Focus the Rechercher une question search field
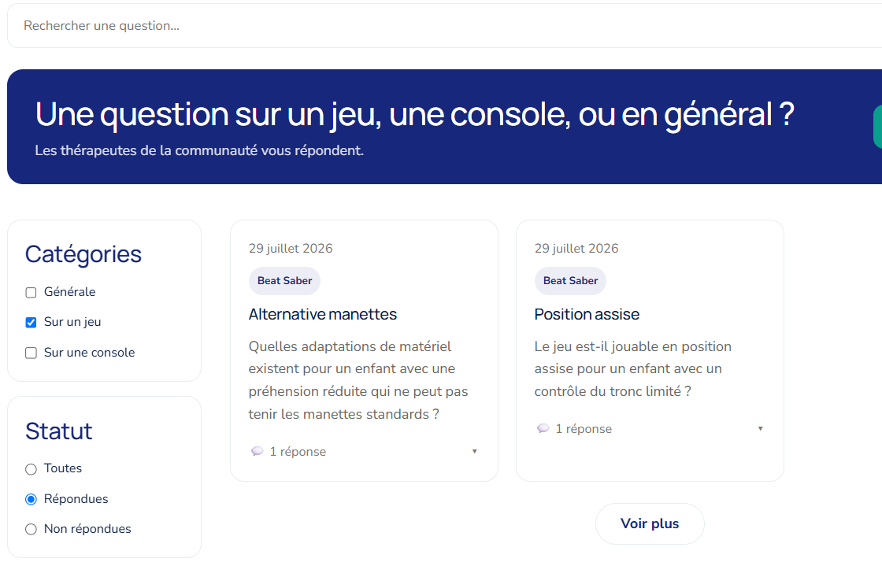 click(444, 26)
